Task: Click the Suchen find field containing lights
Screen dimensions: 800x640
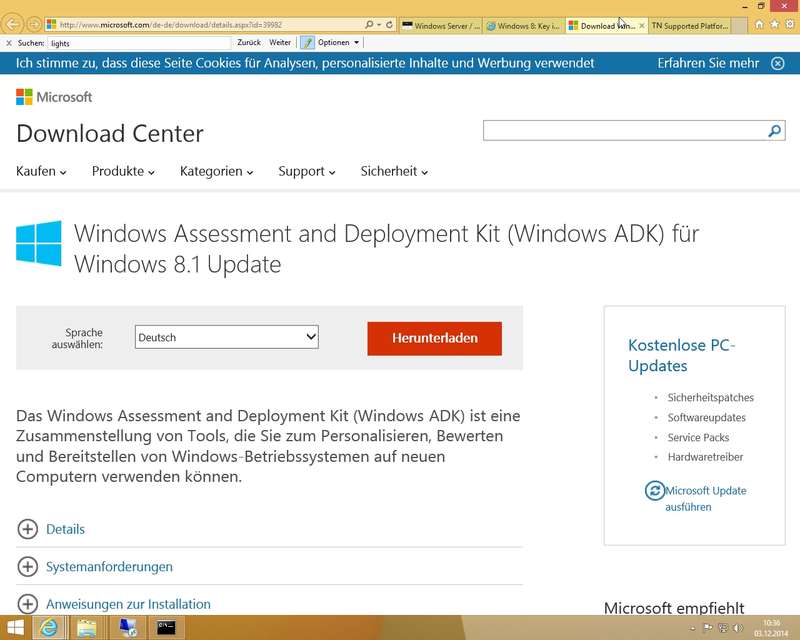Action: coord(139,43)
